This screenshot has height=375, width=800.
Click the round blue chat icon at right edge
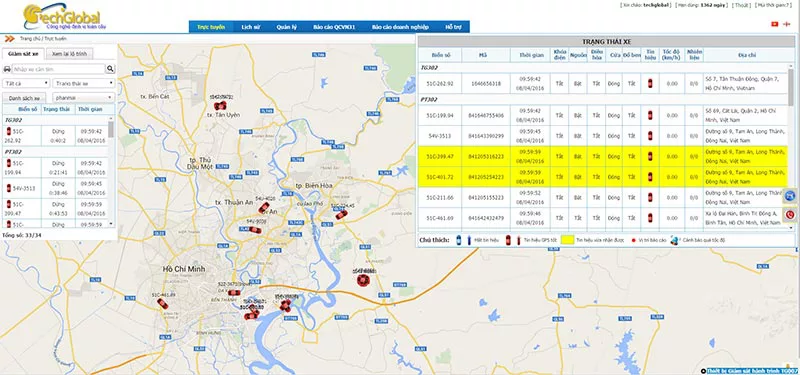(790, 195)
